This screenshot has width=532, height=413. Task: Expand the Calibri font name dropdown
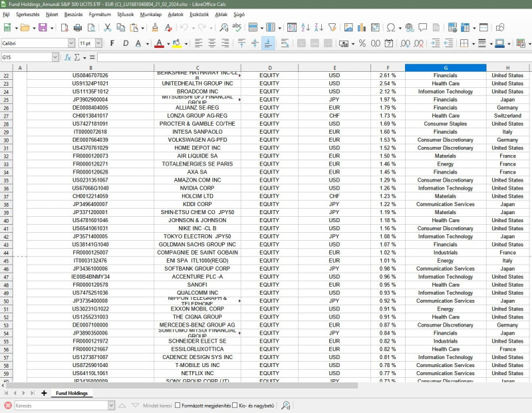click(71, 43)
